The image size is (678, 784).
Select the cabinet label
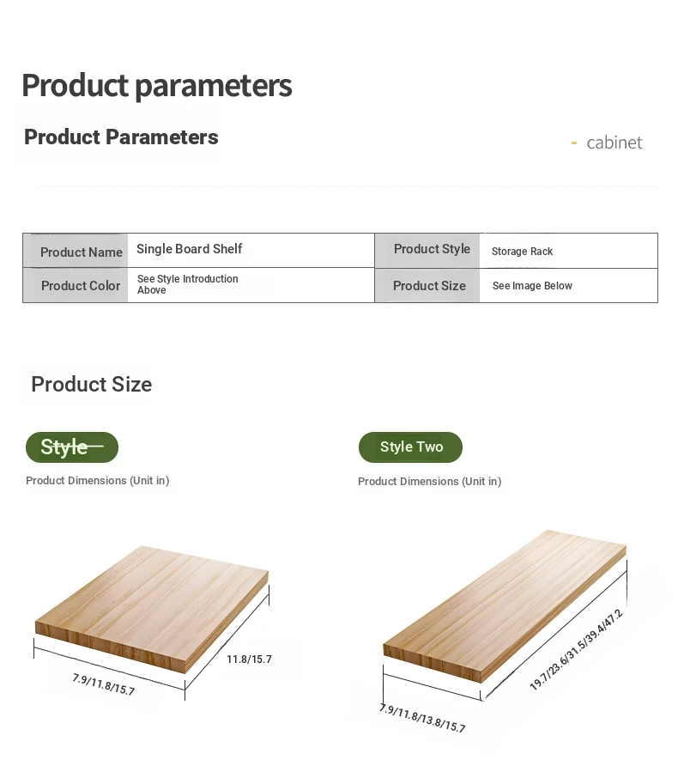tap(614, 143)
